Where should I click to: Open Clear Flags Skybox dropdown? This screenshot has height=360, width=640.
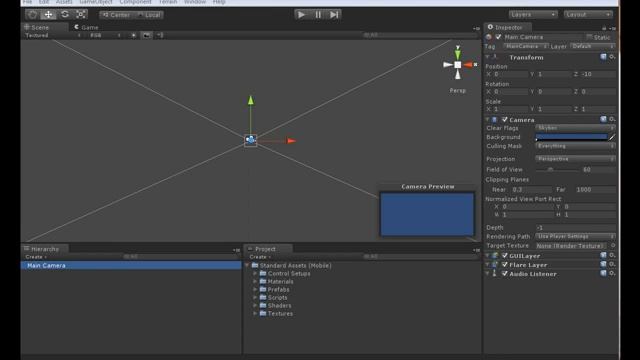pos(575,128)
